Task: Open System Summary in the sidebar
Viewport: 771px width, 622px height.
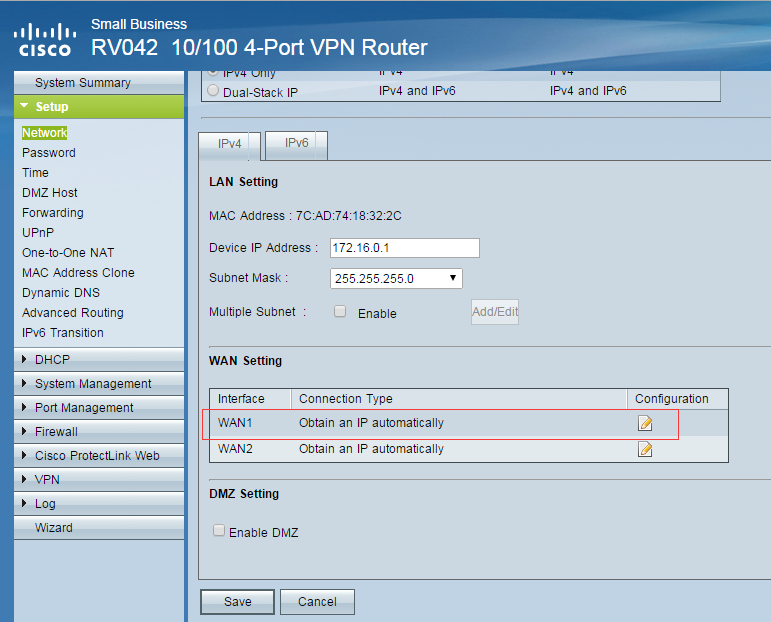Action: click(82, 83)
